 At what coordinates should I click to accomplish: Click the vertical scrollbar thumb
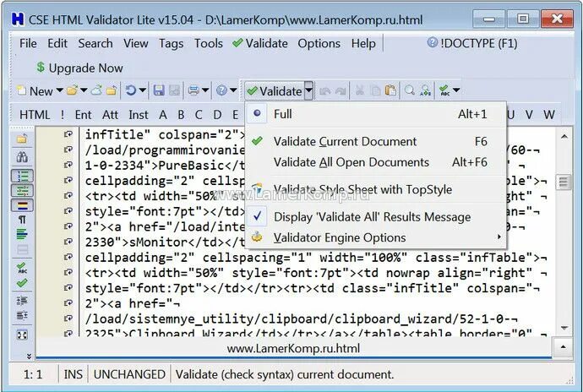(564, 182)
